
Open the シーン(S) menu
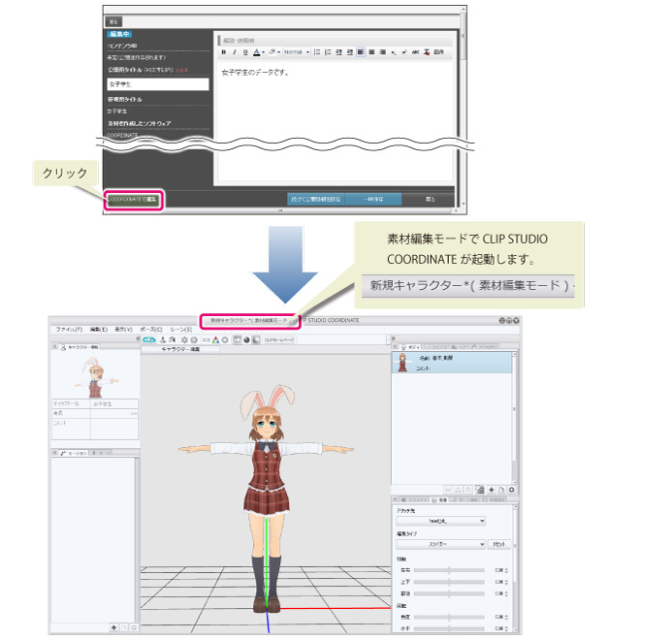pyautogui.click(x=181, y=330)
